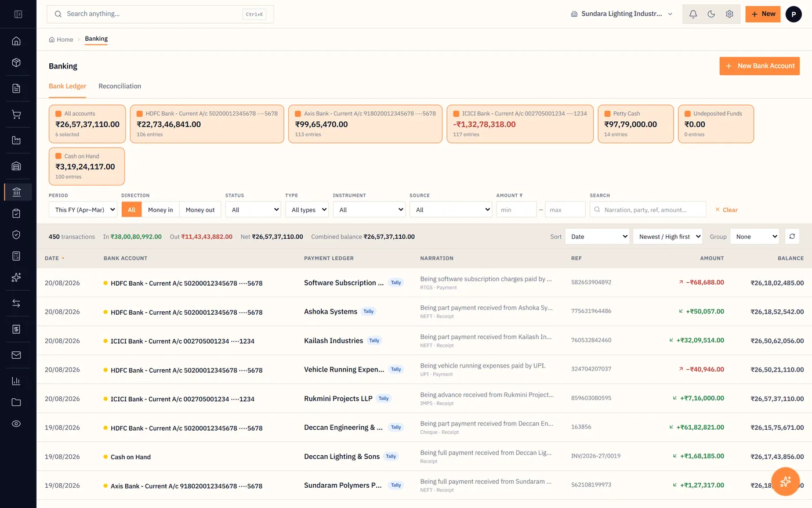812x508 pixels.
Task: Open the floating AI sparkle assistant button
Action: pos(786,481)
